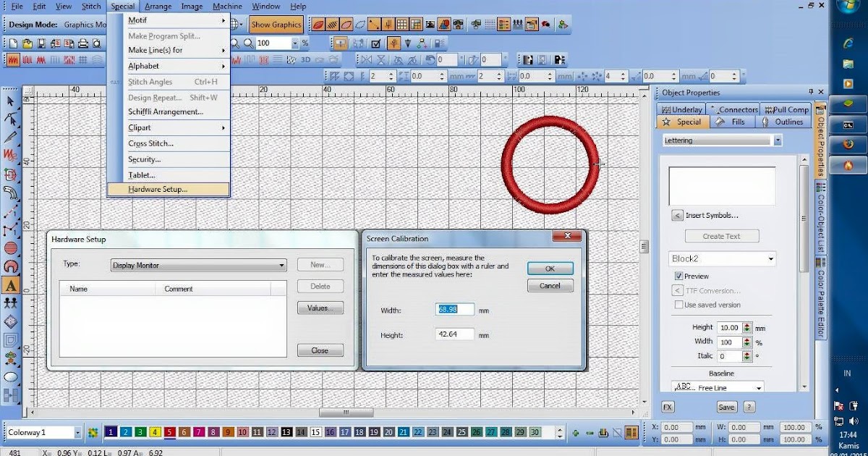Click the Zoom magnifier icon in the toolbar
This screenshot has height=456, width=868.
click(x=235, y=43)
